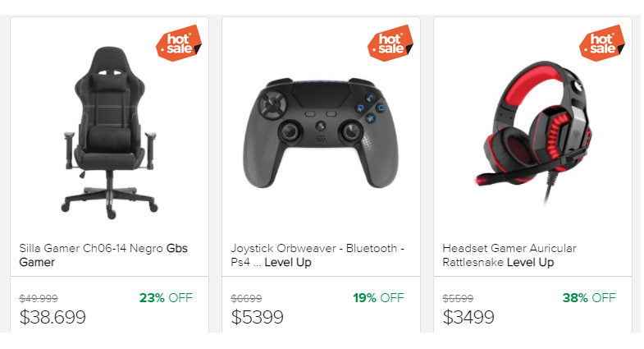Click the hot sale badge on headset card
This screenshot has height=349, width=644.
(x=601, y=42)
